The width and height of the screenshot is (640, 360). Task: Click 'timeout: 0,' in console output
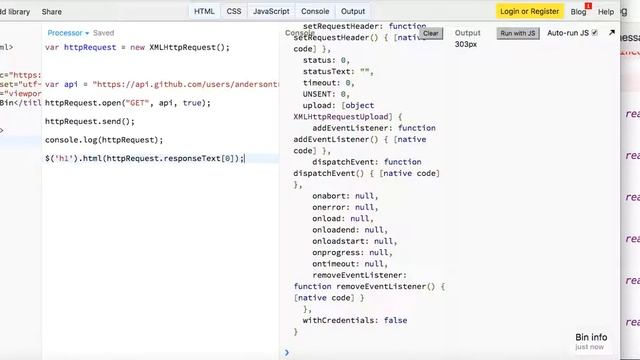329,83
